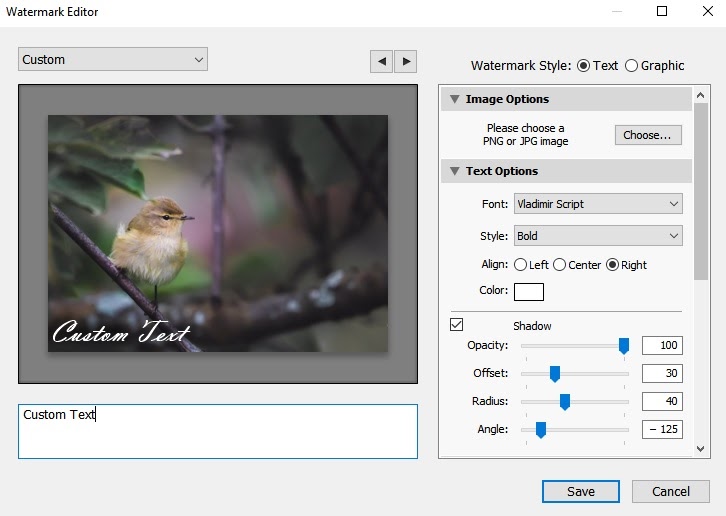Click the Image Options header text

click(507, 99)
